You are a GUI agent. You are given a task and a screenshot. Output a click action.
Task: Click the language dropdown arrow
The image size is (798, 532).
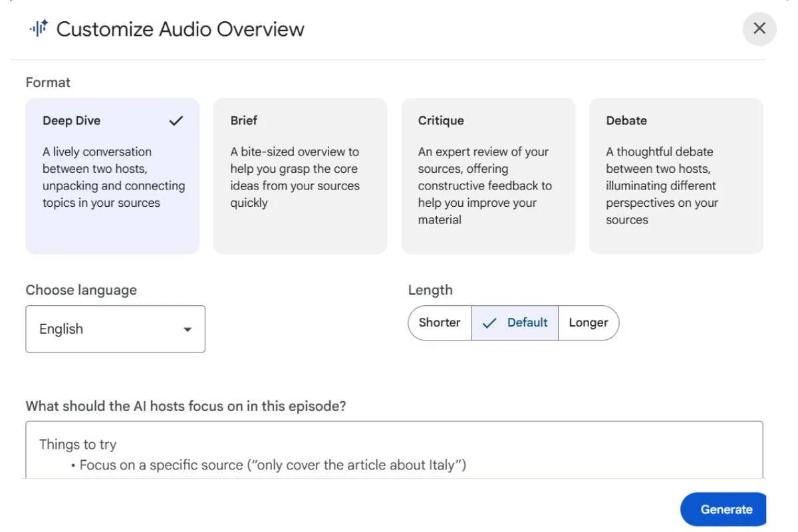(x=188, y=329)
